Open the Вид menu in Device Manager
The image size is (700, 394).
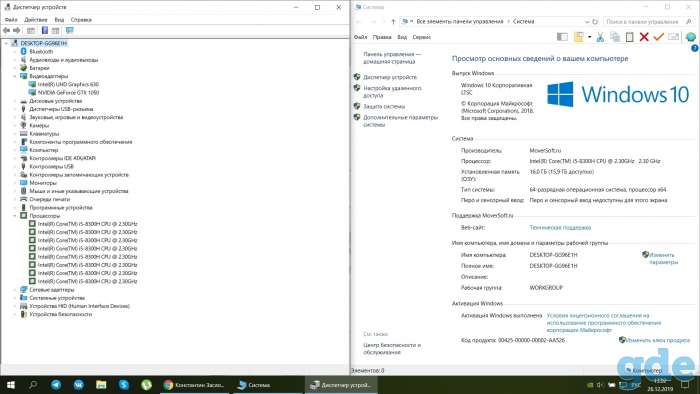click(59, 20)
